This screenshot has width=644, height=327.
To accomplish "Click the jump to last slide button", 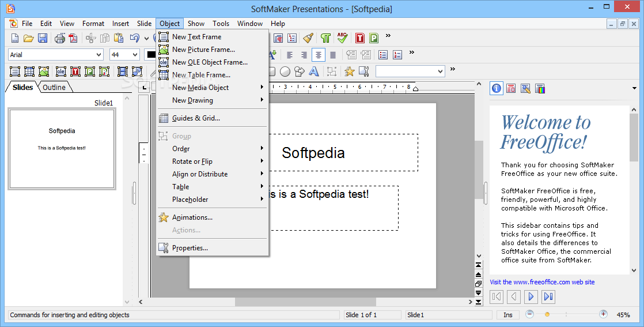I will click(x=479, y=302).
